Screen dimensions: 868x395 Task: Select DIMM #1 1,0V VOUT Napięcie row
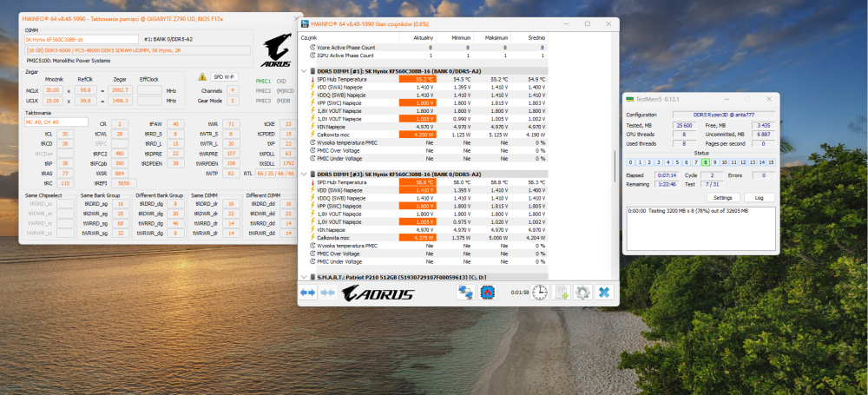click(x=424, y=119)
